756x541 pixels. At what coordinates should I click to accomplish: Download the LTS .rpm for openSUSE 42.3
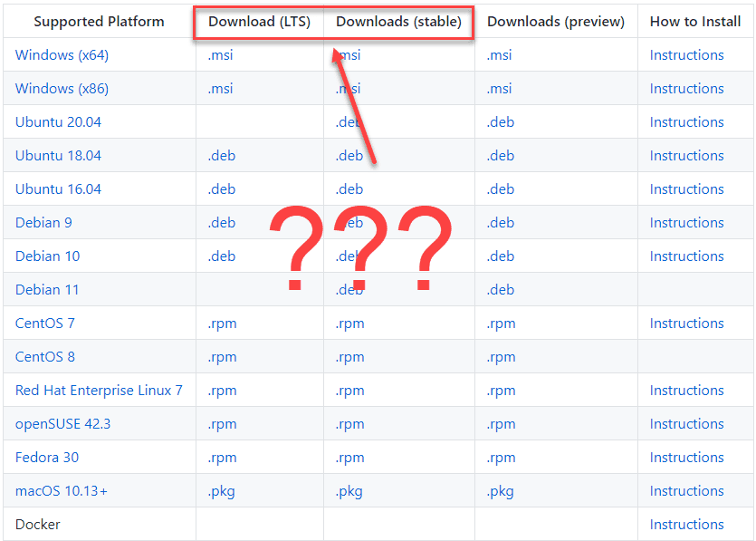pyautogui.click(x=222, y=425)
